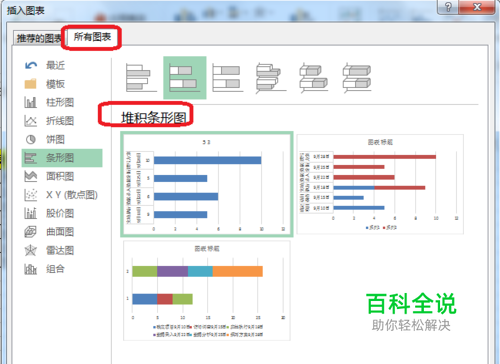Viewport: 500px width, 364px height.
Task: Click the dialog help question mark button
Action: click(448, 7)
